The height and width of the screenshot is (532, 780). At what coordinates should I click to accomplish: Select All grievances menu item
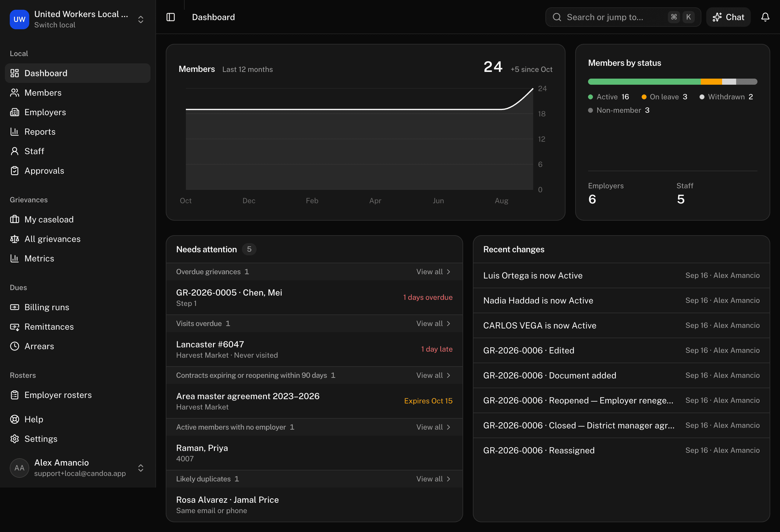77,239
